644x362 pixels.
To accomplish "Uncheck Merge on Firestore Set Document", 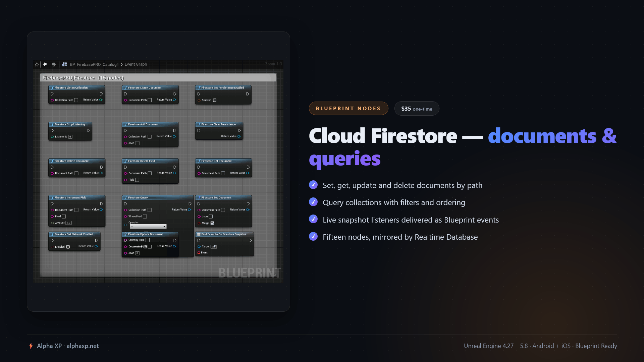I will (x=212, y=223).
